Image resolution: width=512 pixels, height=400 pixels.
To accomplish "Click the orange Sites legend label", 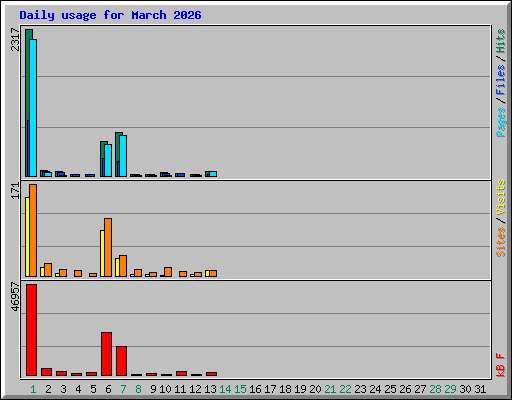I will point(501,242).
